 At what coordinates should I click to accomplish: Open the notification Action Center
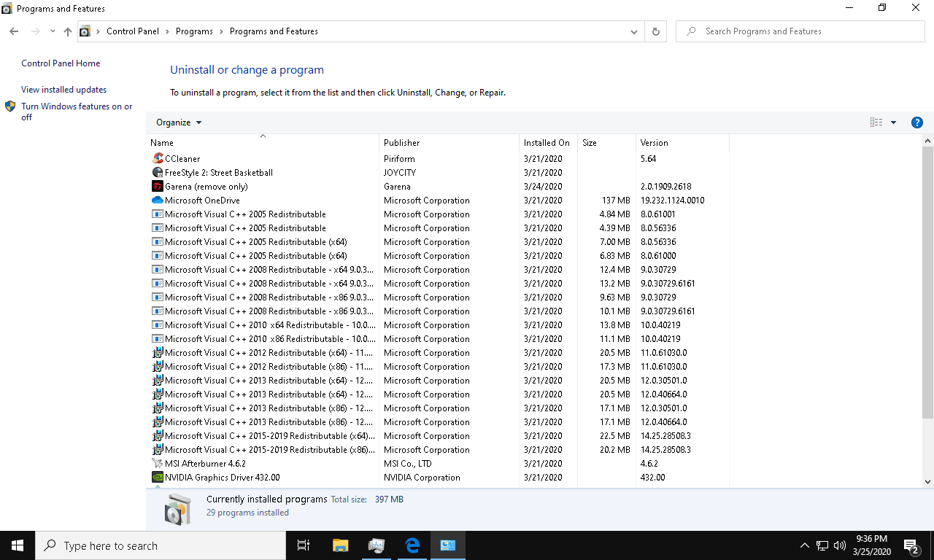point(911,545)
